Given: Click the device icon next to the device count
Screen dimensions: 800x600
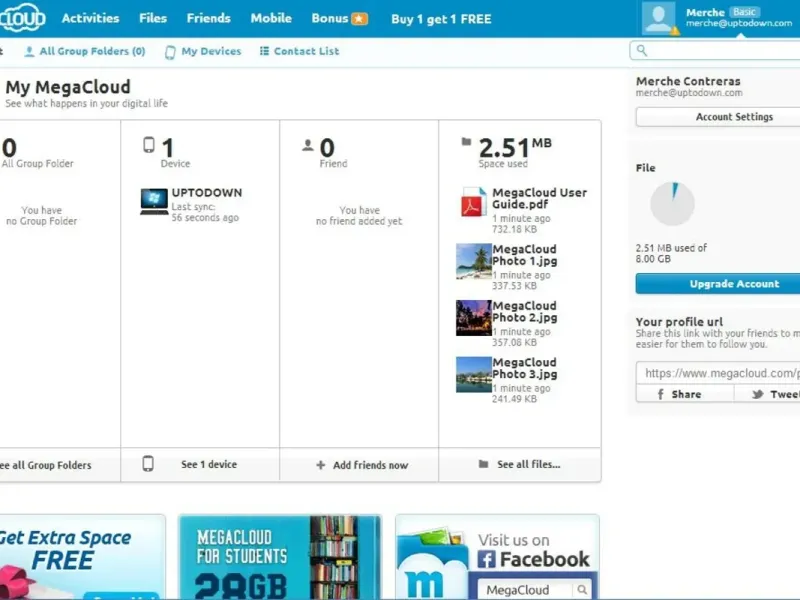Looking at the screenshot, I should click(x=148, y=145).
